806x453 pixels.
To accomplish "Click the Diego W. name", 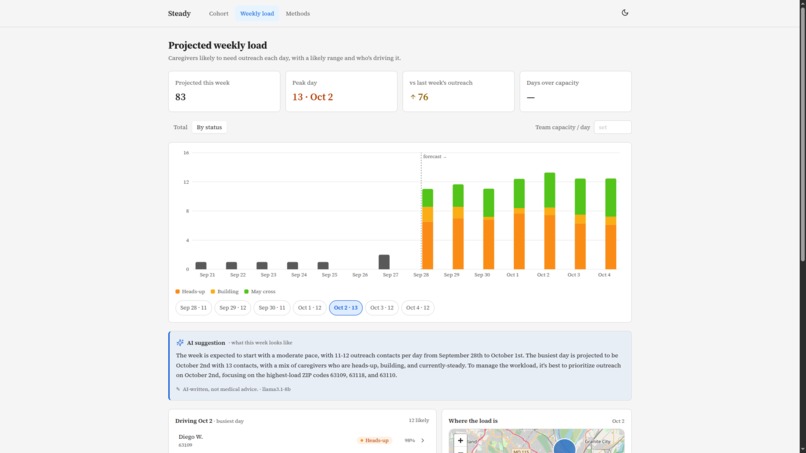I will (191, 437).
